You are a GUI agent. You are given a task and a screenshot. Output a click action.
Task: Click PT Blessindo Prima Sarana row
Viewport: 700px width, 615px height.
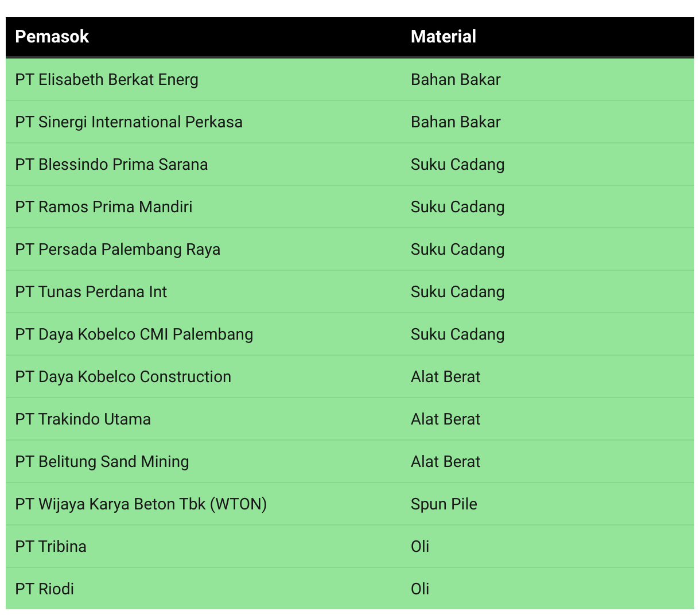tap(350, 164)
